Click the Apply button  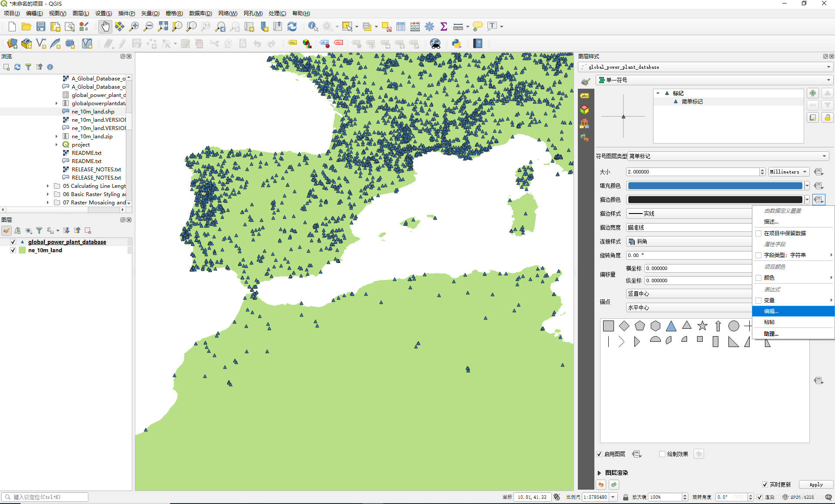pyautogui.click(x=816, y=484)
